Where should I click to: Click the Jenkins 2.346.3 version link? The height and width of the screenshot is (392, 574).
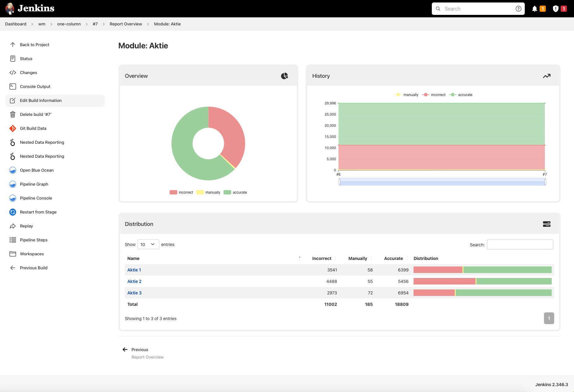(551, 385)
